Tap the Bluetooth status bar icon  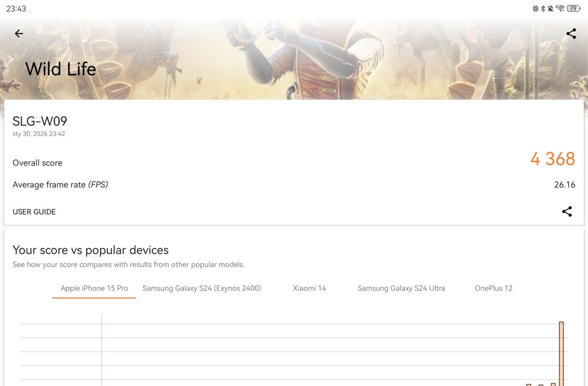pos(543,9)
